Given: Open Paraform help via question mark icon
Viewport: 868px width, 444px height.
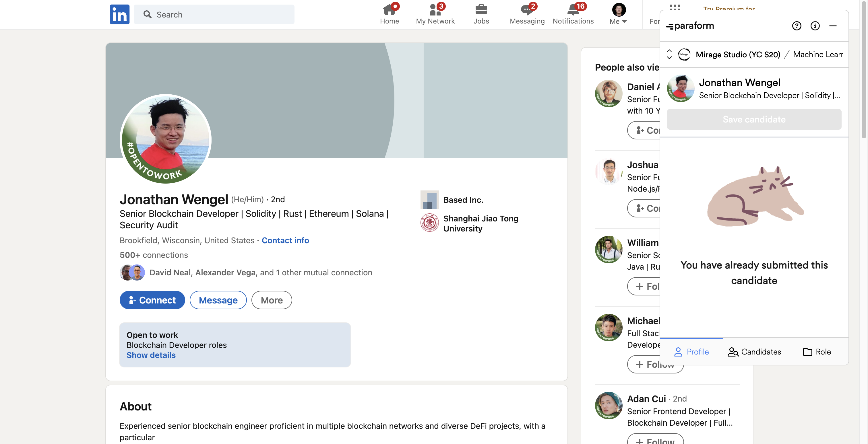Looking at the screenshot, I should tap(797, 26).
